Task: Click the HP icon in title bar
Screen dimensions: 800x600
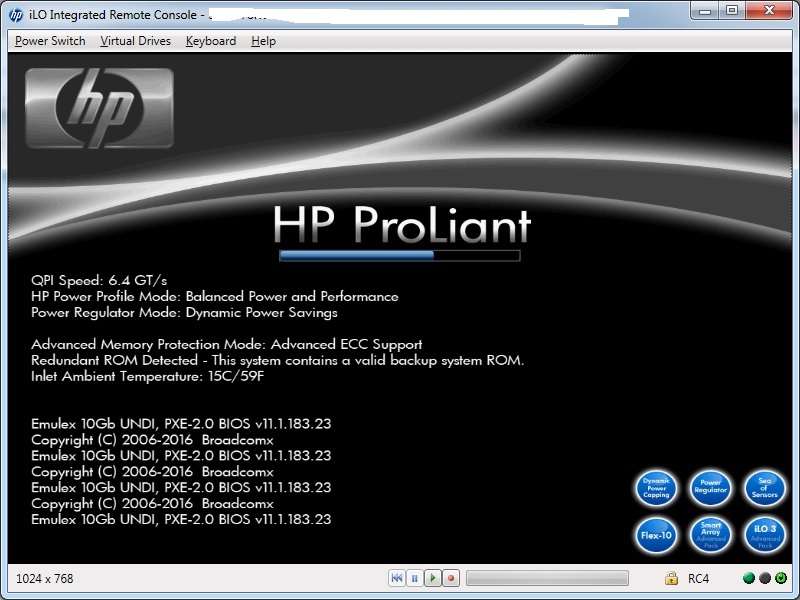Action: 16,15
